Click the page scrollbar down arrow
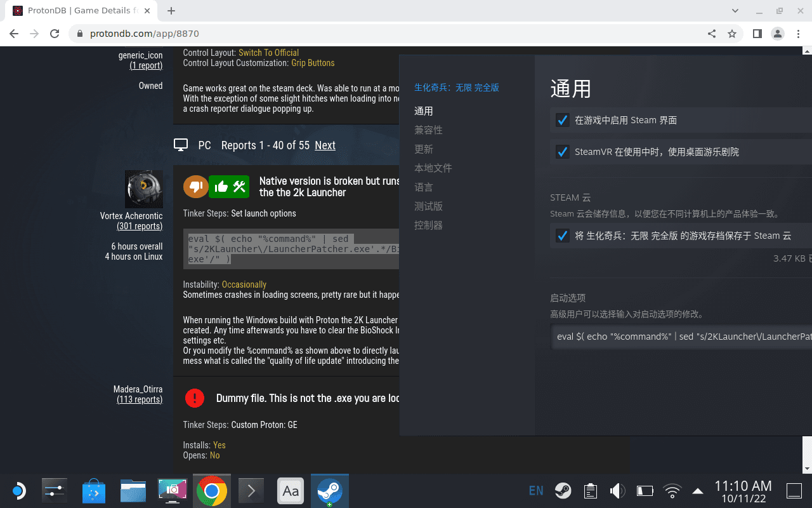 coord(807,469)
